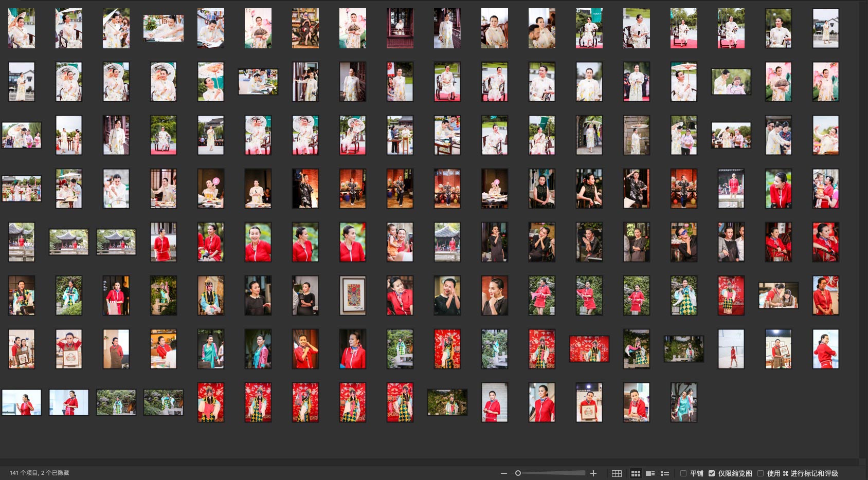Select the only landscape thumbnail in top row

164,28
